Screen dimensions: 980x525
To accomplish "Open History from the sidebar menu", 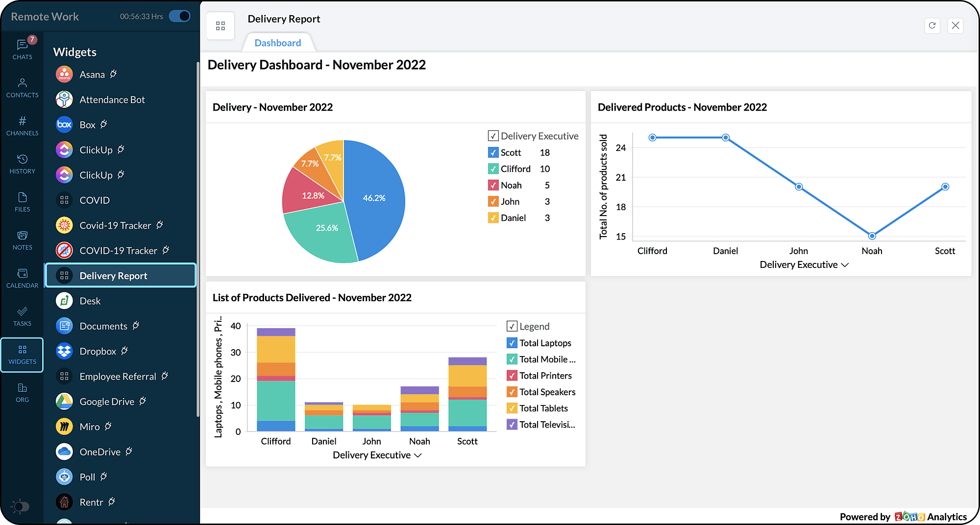I will pos(22,163).
